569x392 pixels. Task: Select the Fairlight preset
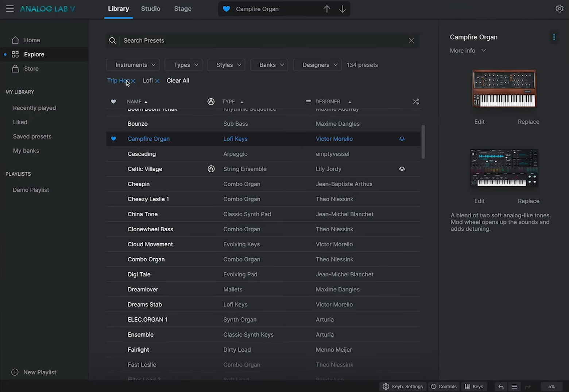click(x=263, y=350)
